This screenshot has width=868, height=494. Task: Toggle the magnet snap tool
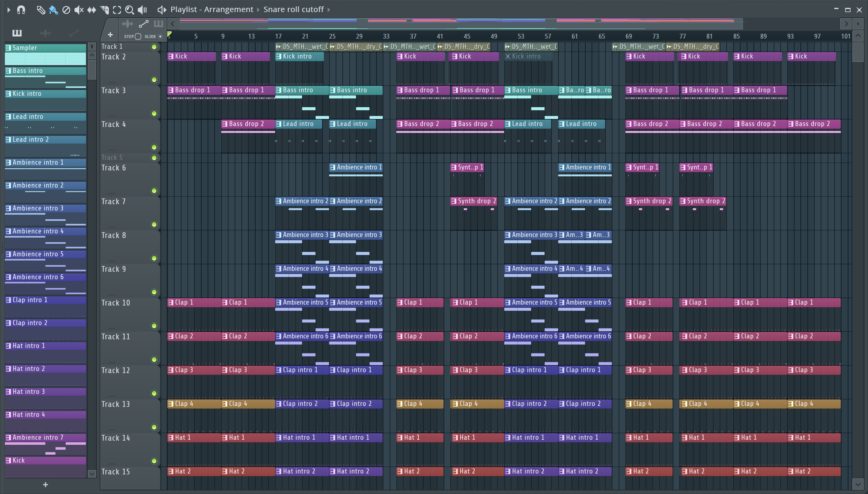[x=21, y=10]
